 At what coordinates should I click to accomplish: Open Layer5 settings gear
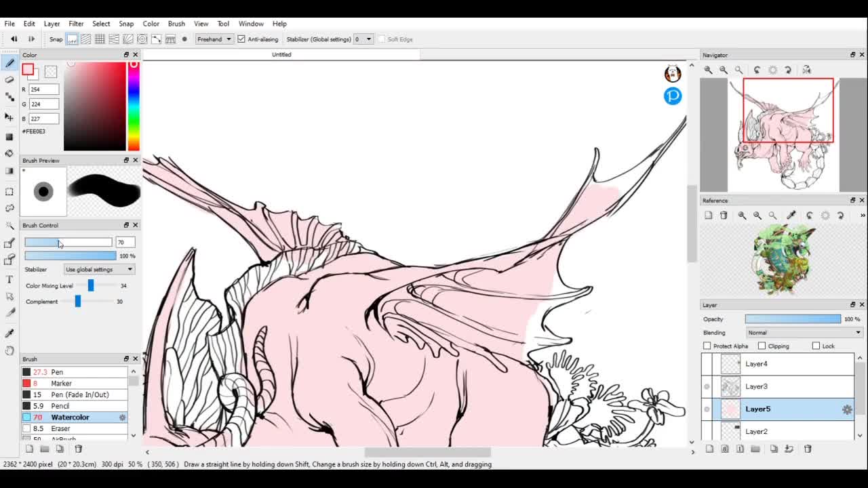click(847, 409)
